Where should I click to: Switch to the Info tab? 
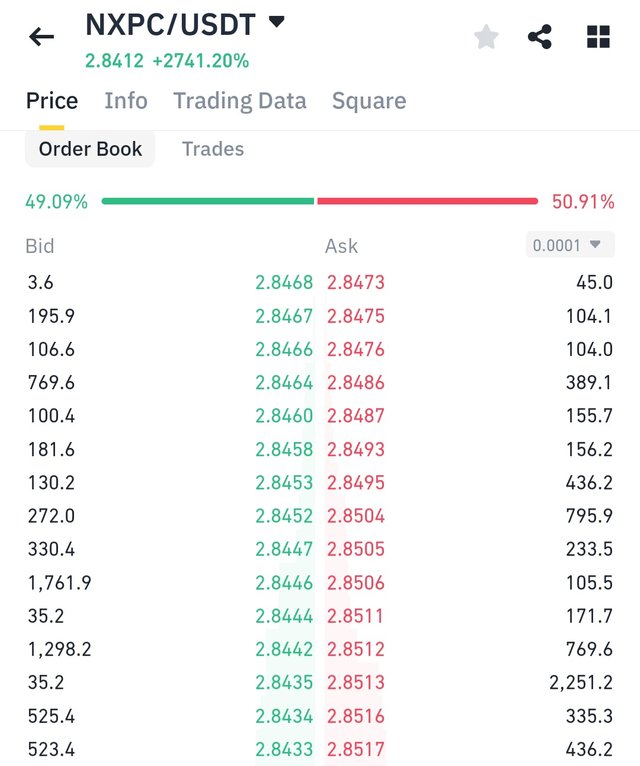coord(126,101)
